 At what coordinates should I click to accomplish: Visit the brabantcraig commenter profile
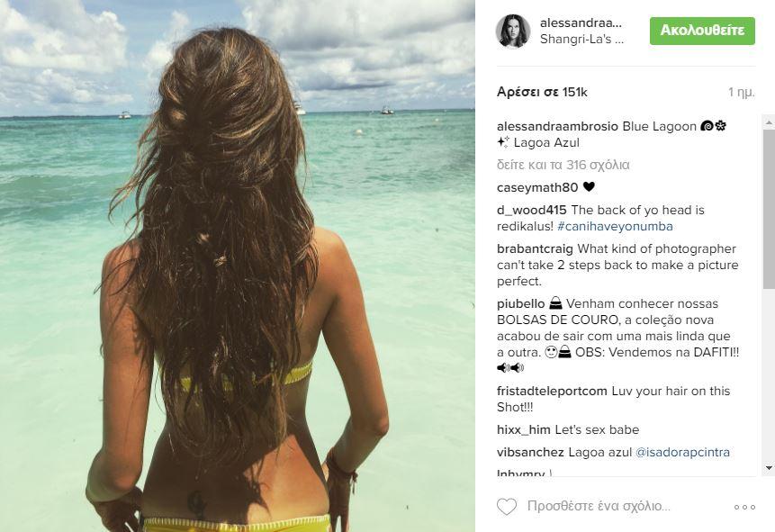click(x=536, y=248)
